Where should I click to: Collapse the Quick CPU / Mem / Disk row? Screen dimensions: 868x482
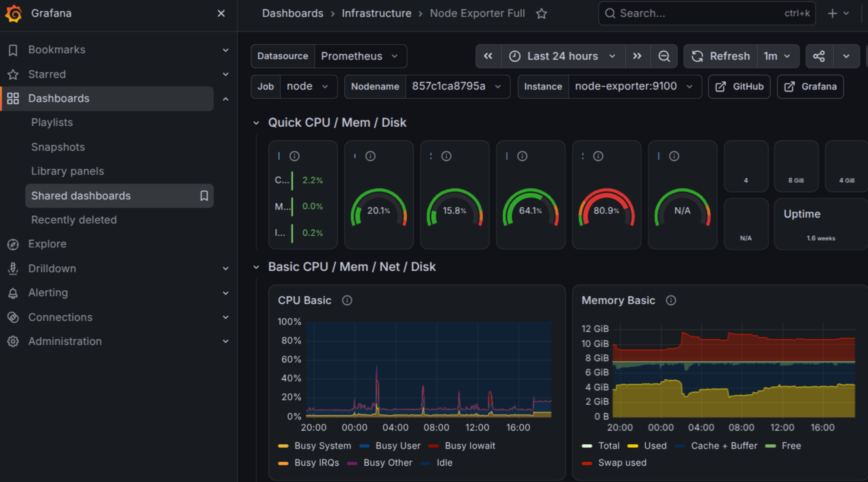256,123
